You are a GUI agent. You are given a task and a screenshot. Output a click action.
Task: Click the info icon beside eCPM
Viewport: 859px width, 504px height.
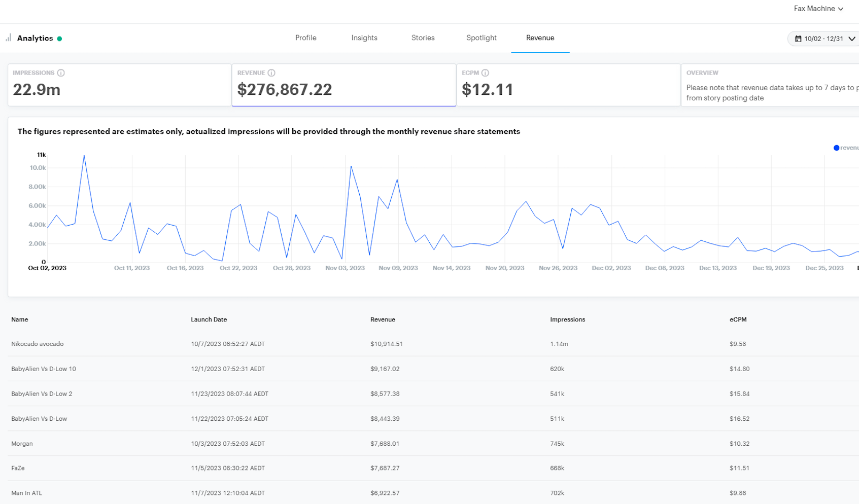485,73
